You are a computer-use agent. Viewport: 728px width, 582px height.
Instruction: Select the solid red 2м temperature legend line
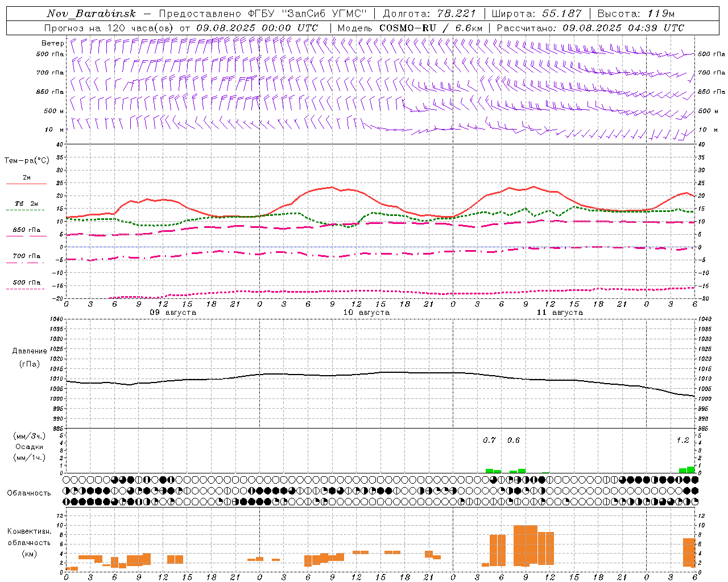[x=26, y=184]
